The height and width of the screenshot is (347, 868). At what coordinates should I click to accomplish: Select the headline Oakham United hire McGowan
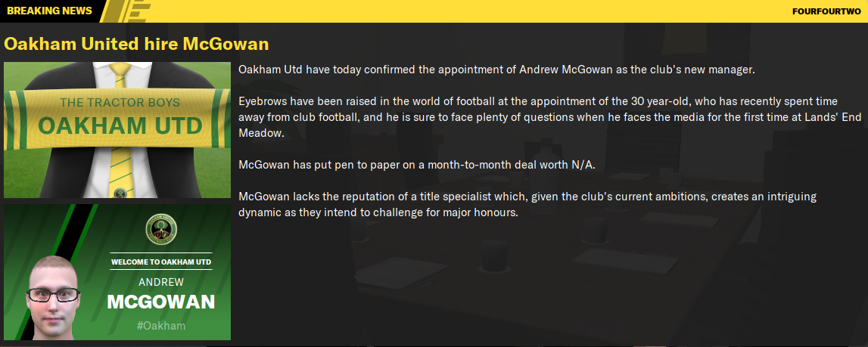click(x=136, y=44)
